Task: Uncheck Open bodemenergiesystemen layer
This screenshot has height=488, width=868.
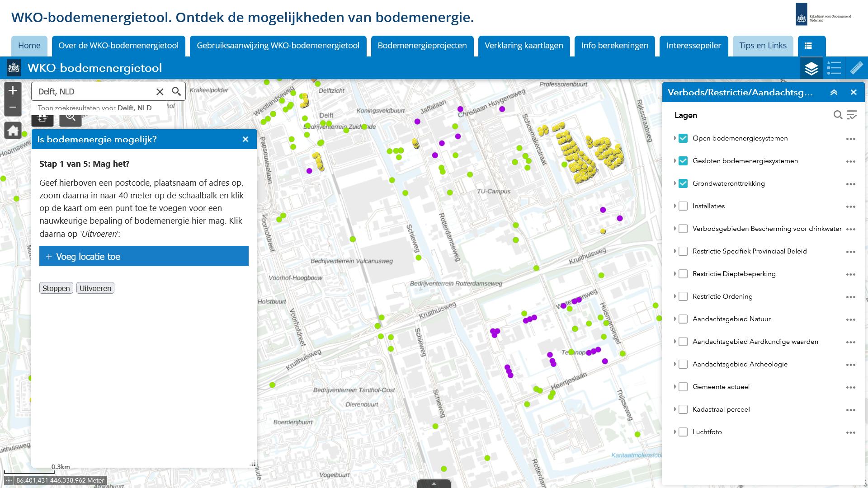Action: point(683,138)
